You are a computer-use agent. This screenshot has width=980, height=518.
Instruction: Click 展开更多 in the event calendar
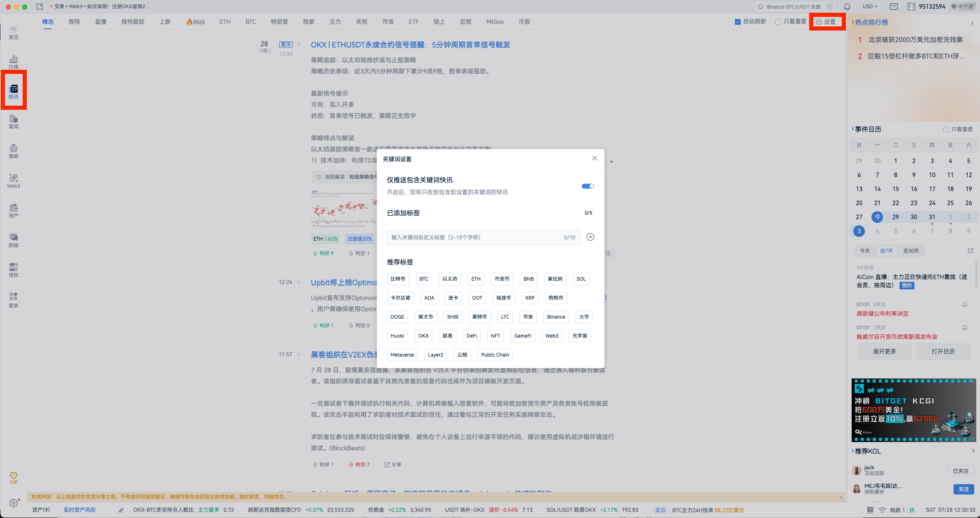coord(884,352)
